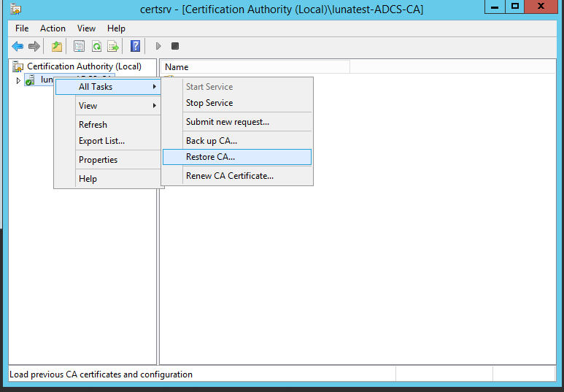Choose Help from the context menu

pyautogui.click(x=108, y=179)
